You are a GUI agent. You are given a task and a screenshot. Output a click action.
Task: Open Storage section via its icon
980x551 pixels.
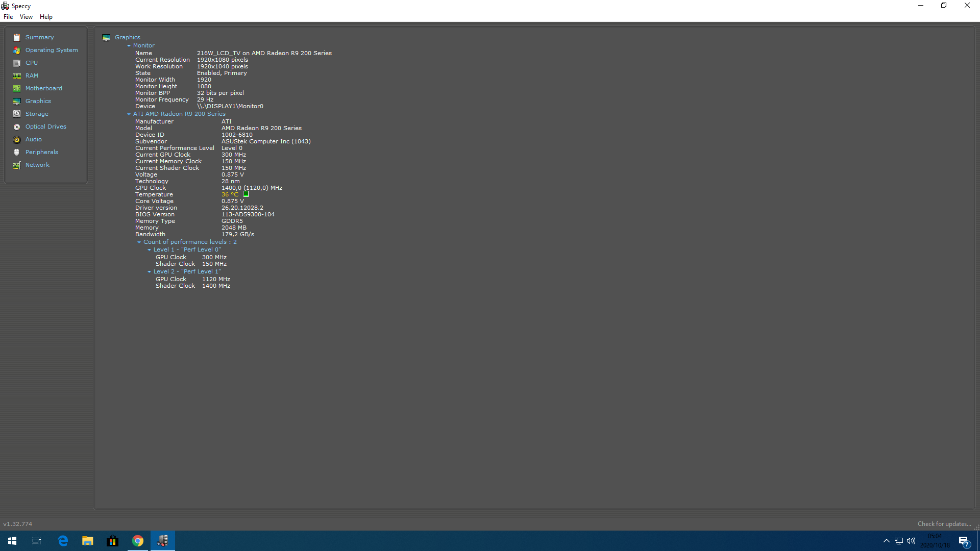coord(17,114)
